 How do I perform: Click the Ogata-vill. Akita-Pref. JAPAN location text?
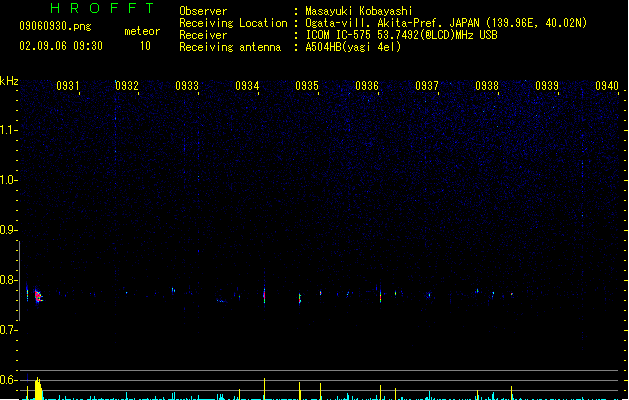pyautogui.click(x=446, y=23)
